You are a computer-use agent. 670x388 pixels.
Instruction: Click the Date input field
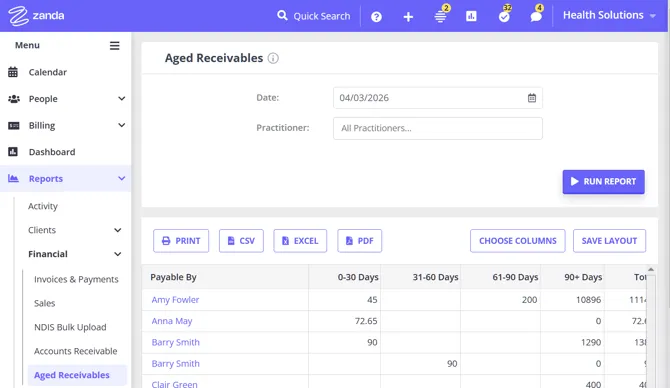coord(438,98)
